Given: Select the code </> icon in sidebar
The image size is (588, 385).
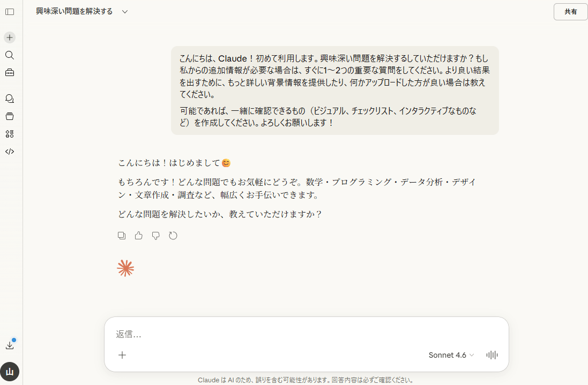Looking at the screenshot, I should (9, 151).
